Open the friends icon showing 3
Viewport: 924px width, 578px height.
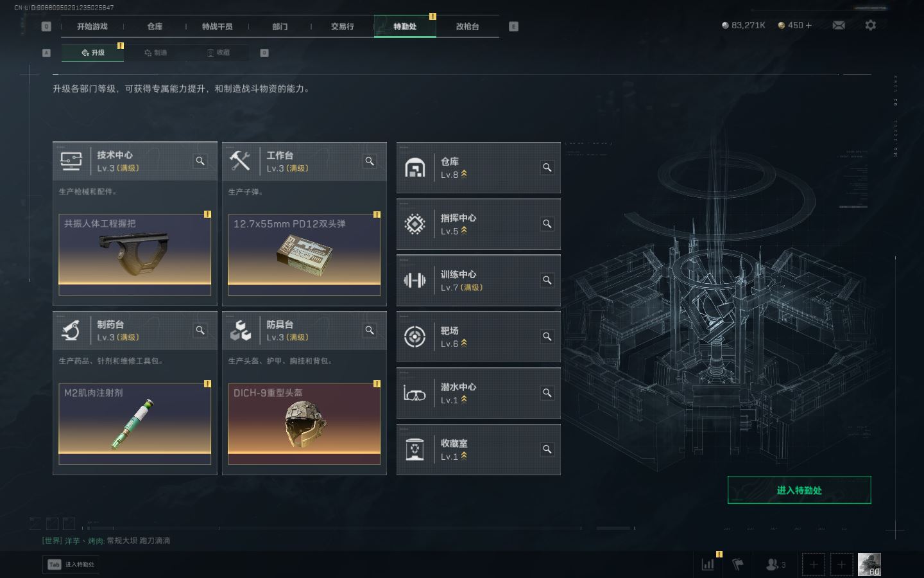click(x=776, y=565)
